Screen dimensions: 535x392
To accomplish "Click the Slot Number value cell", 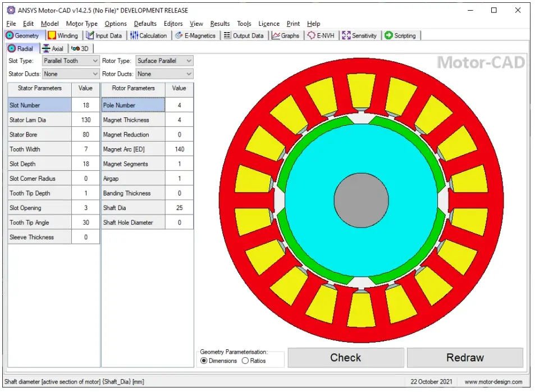I will 86,105.
